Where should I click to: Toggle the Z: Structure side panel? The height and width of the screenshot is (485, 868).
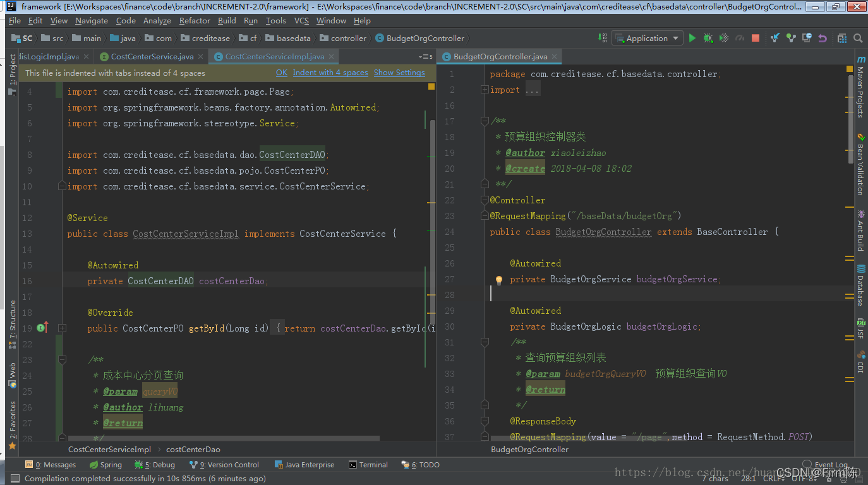point(13,325)
